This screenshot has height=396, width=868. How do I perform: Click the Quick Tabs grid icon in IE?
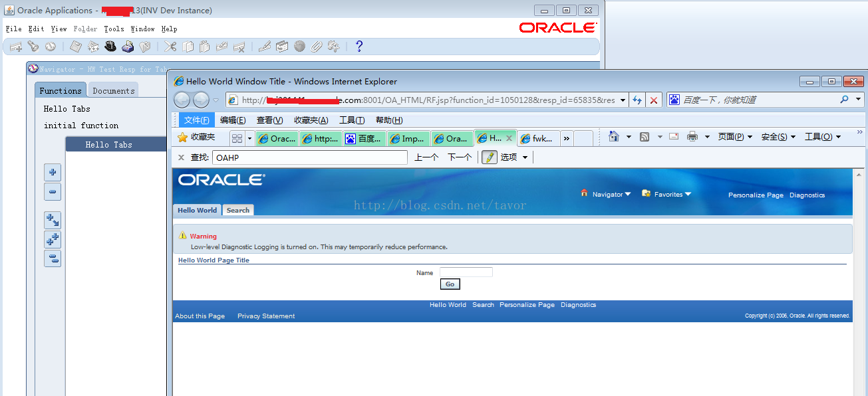(x=237, y=138)
